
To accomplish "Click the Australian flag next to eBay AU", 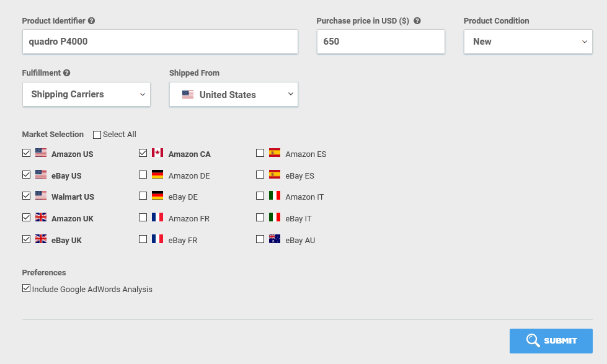I will [275, 239].
